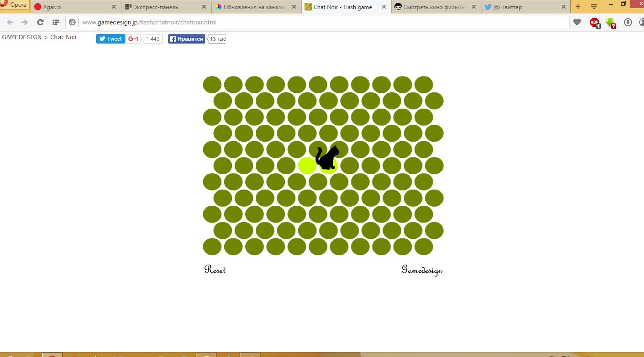Close the Смотреть кино фильмы tab
This screenshot has height=357, width=644.
pos(474,7)
